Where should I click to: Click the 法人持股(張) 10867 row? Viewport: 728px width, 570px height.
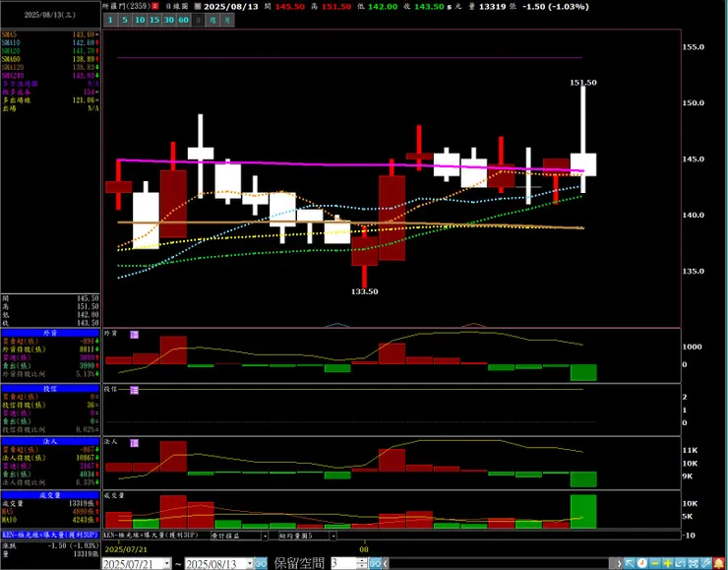click(50, 458)
